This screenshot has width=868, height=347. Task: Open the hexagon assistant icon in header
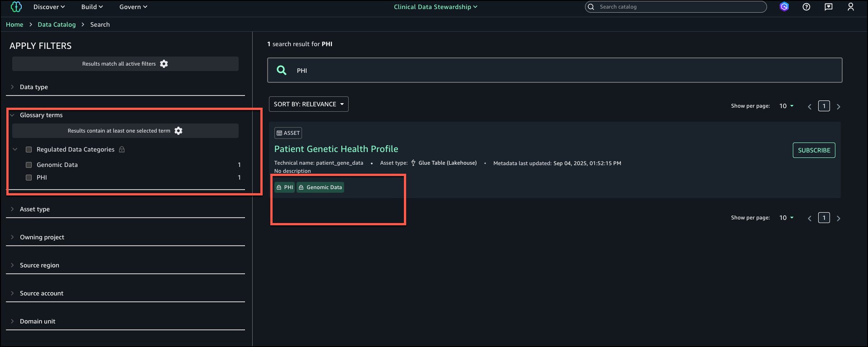tap(784, 7)
